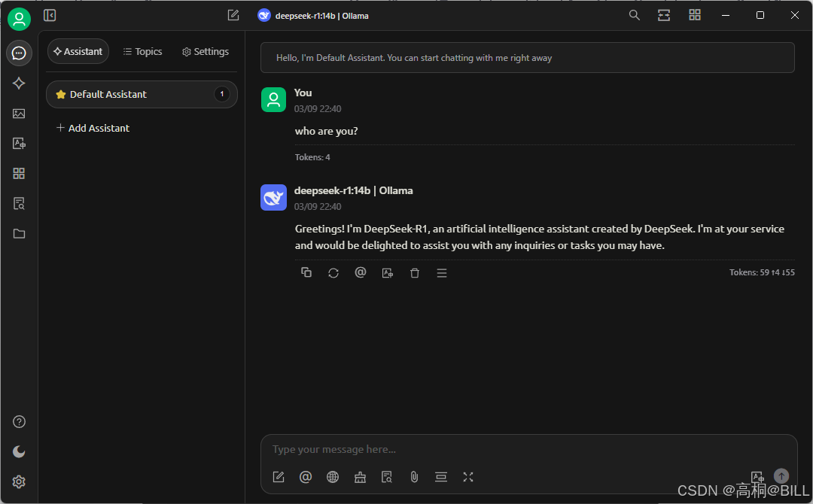Send the message with the arrow button
The image size is (813, 504).
tap(781, 475)
